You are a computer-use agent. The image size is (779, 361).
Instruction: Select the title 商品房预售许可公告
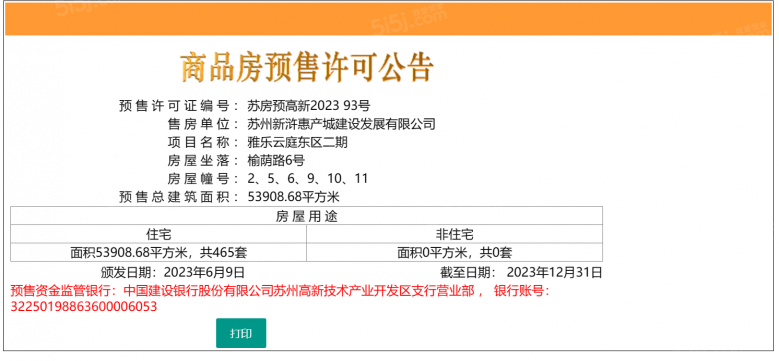[307, 68]
